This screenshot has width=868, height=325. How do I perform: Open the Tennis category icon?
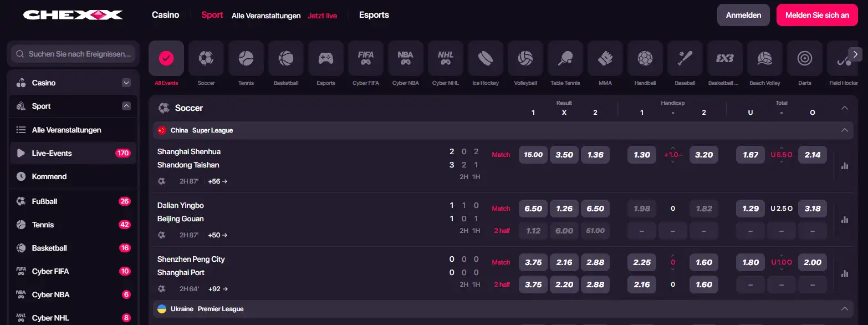pos(246,58)
